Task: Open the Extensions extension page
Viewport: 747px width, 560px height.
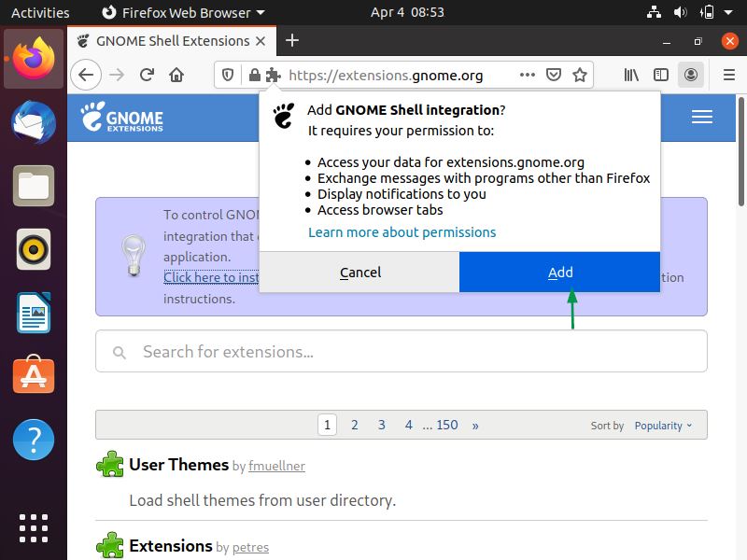Action: point(171,546)
